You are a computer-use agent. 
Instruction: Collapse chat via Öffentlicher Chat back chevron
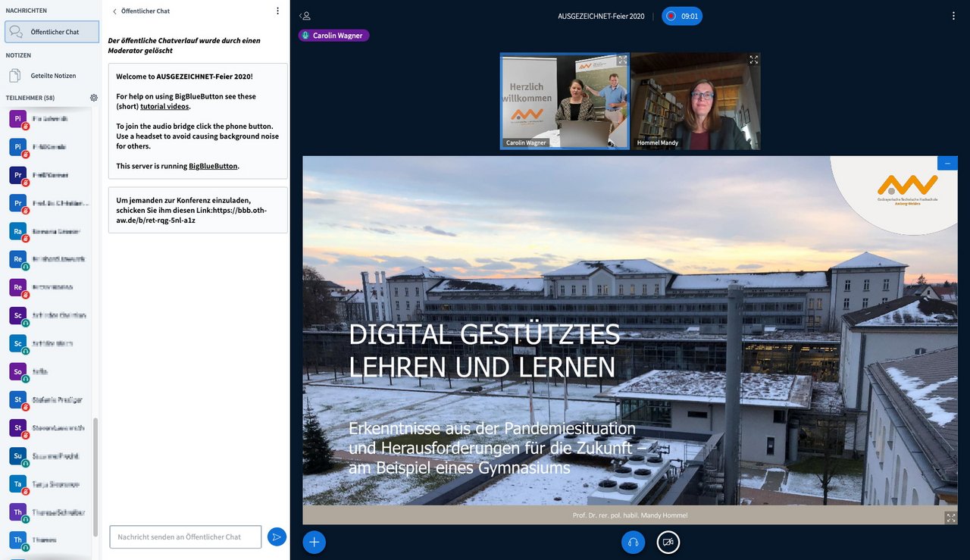pos(115,11)
